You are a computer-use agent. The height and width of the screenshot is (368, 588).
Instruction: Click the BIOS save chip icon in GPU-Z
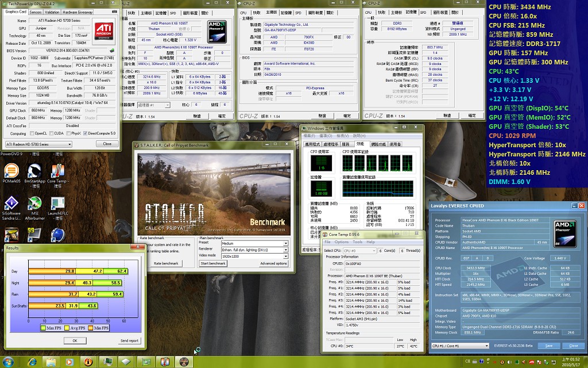(x=112, y=51)
